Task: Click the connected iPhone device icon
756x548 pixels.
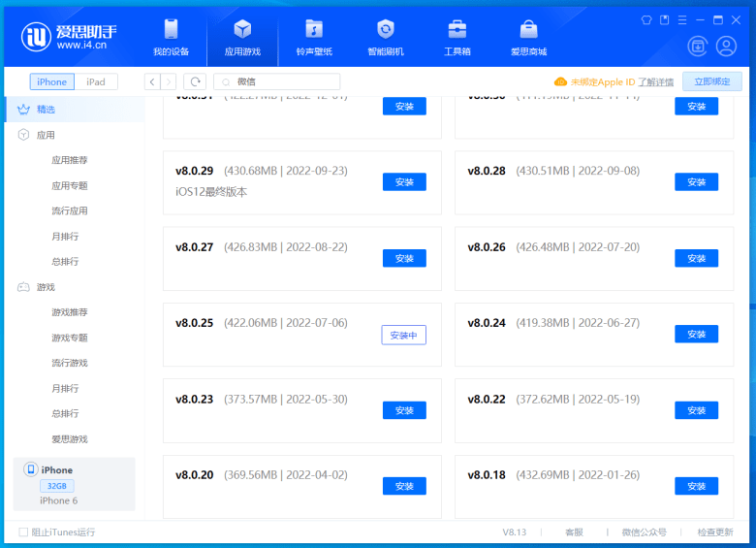Action: tap(31, 468)
